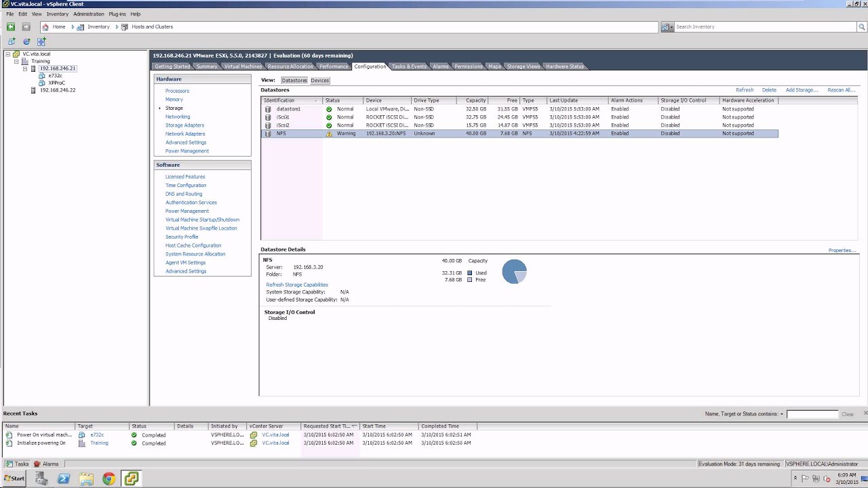Image resolution: width=868 pixels, height=488 pixels.
Task: Click the Hosts and Clusters breadcrumb icon
Action: [125, 27]
